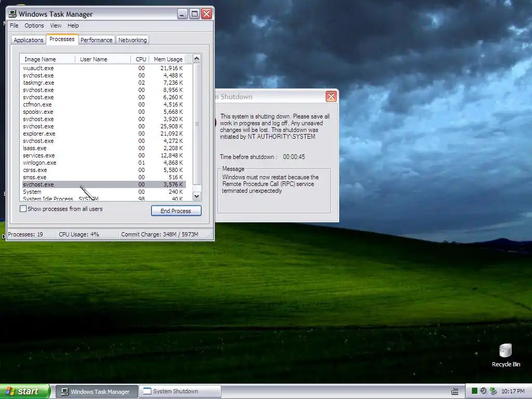Select the winlogon.exe process
The width and height of the screenshot is (532, 399).
(x=104, y=163)
